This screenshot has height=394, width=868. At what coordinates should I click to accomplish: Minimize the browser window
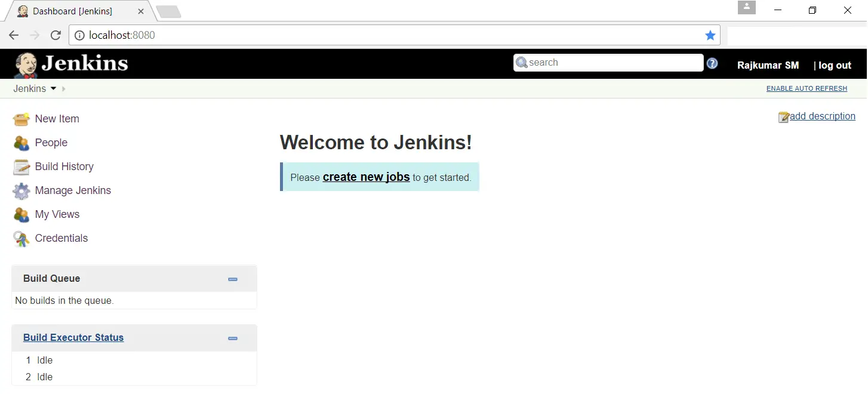click(x=778, y=10)
